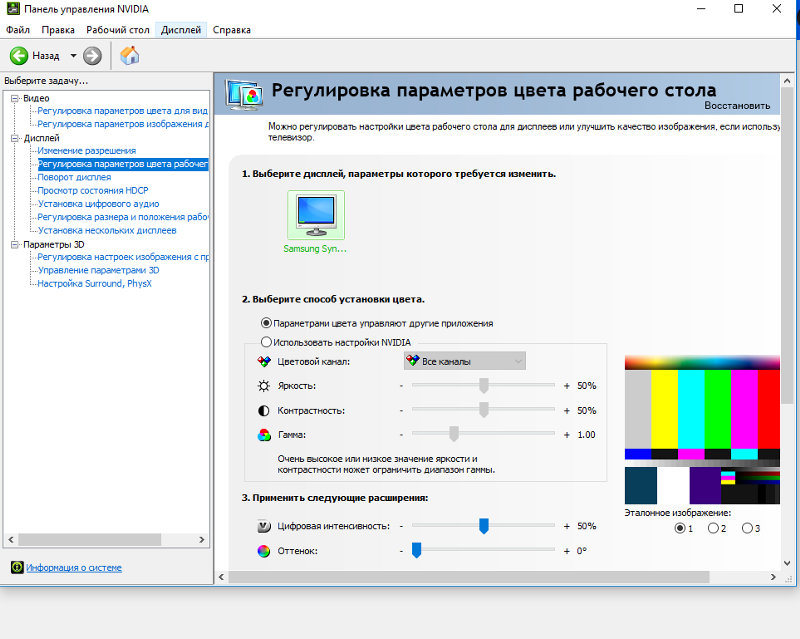
Task: Click the green Back arrow icon
Action: coord(18,56)
